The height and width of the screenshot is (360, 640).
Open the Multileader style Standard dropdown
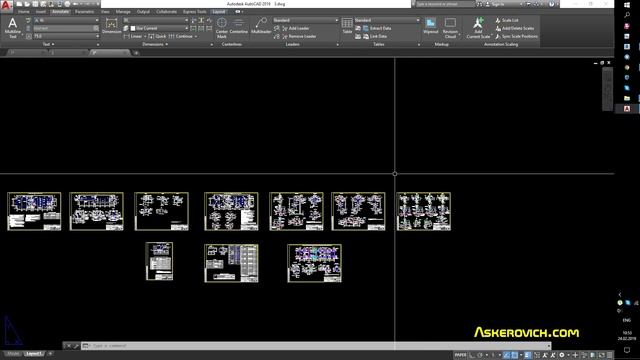tap(305, 20)
